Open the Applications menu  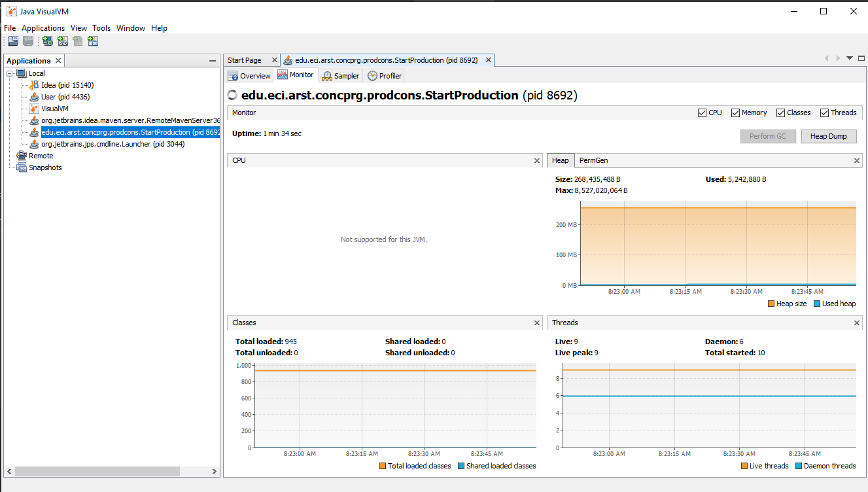[43, 28]
